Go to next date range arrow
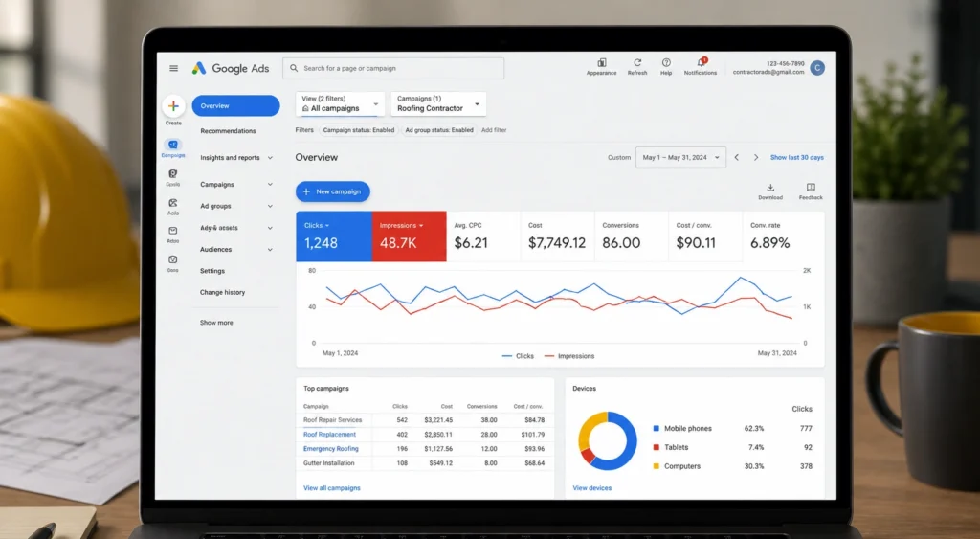The width and height of the screenshot is (980, 539). click(756, 158)
